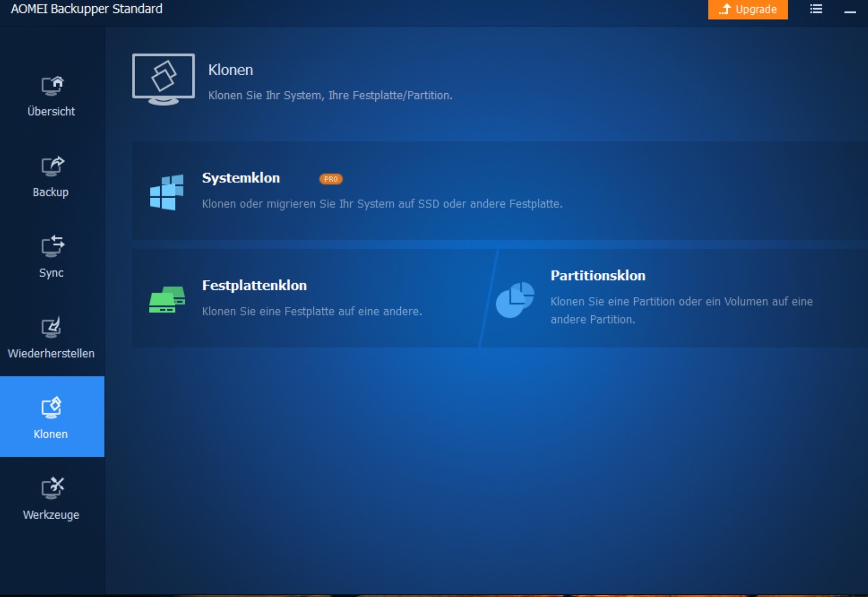Choose the Festplattenklon option title
868x597 pixels.
click(x=254, y=285)
